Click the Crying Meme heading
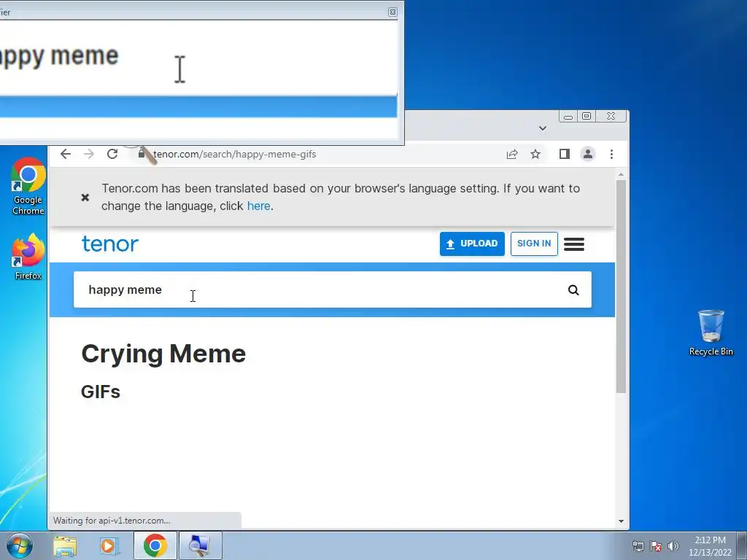Screen dimensions: 747x560 pos(163,354)
